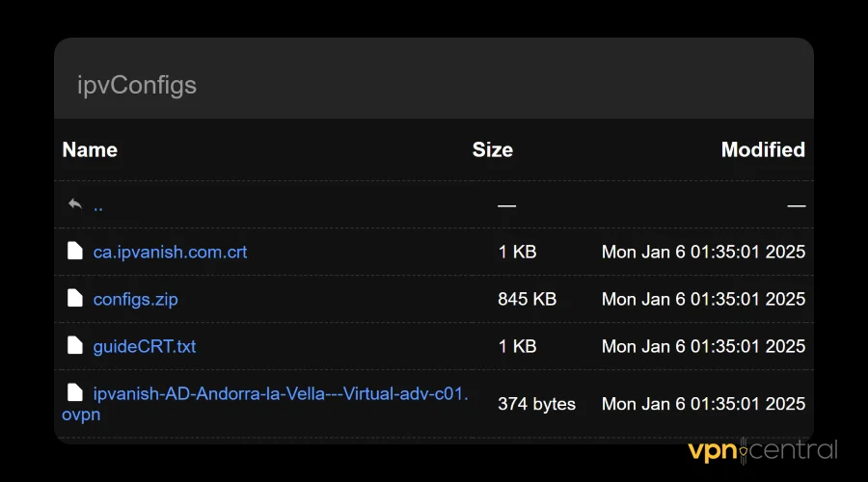The image size is (868, 482).
Task: Open the guideCRT.txt link
Action: [x=144, y=345]
